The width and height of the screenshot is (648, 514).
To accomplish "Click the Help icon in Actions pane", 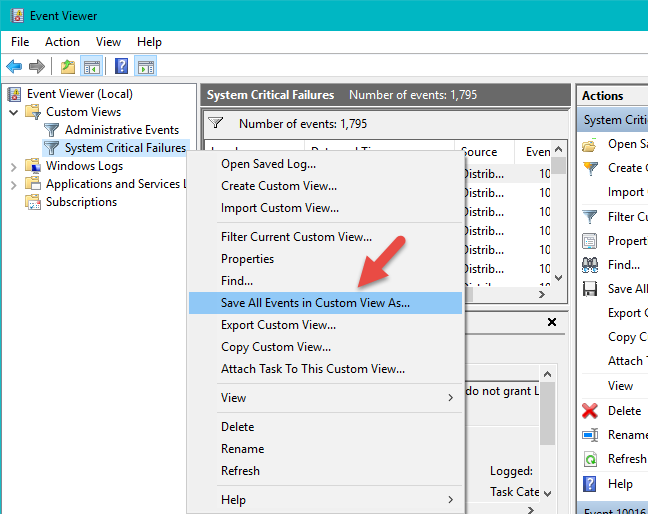I will tap(590, 484).
